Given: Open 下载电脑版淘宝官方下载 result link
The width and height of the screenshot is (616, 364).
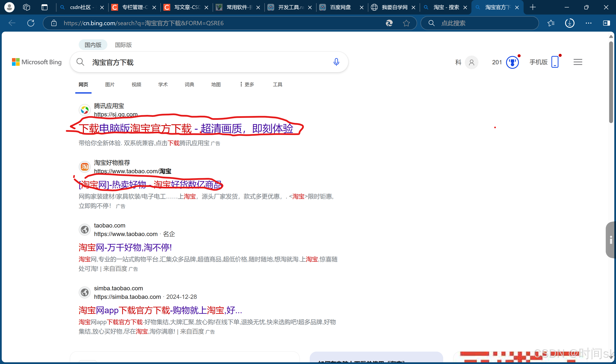Looking at the screenshot, I should tap(186, 129).
